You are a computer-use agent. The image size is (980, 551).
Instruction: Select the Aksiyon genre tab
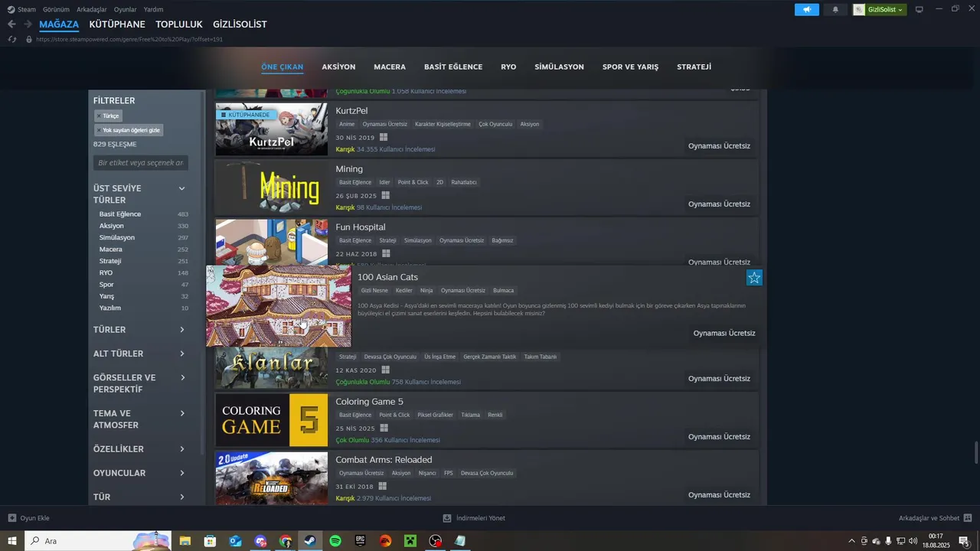point(338,67)
